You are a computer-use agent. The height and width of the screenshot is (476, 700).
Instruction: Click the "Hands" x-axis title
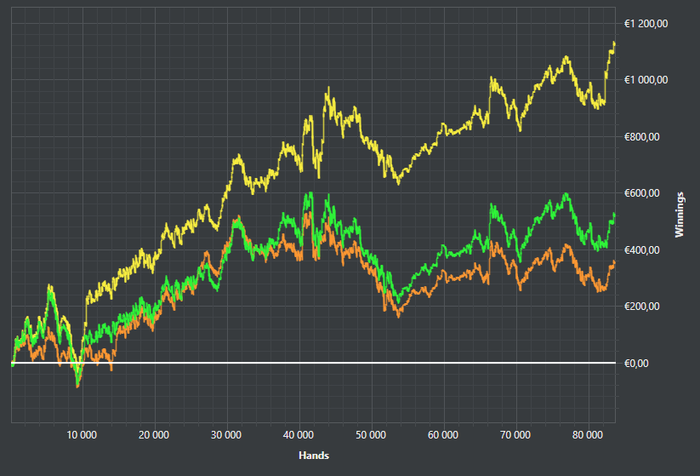[314, 455]
